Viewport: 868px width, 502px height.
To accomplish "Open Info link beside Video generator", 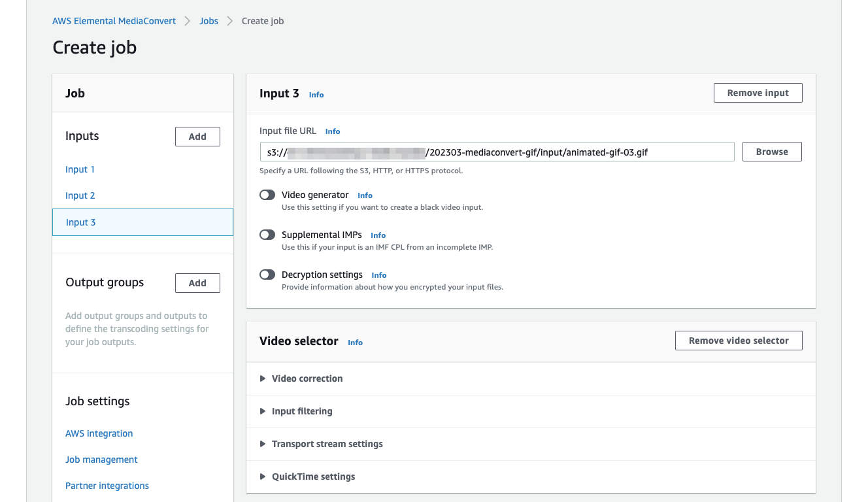I will [365, 195].
